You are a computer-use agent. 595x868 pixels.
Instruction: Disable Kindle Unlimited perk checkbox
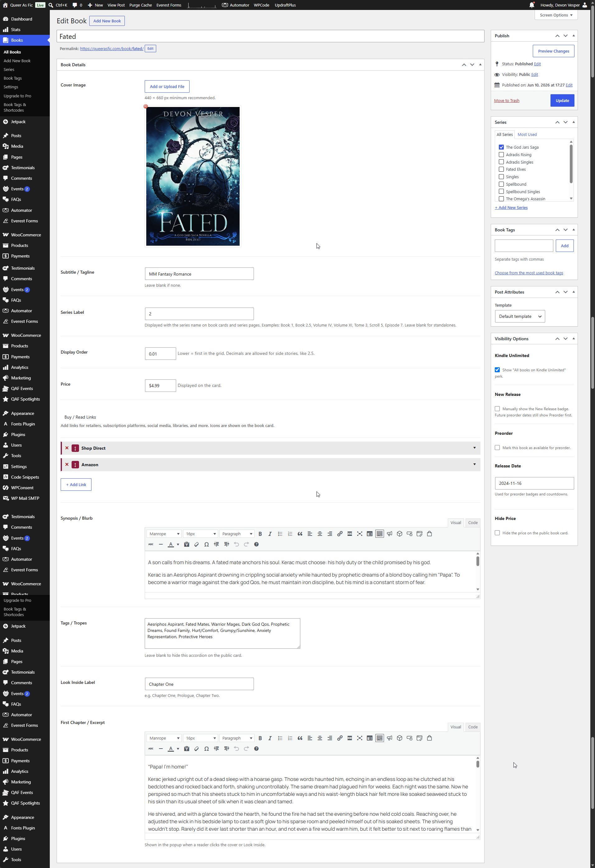(x=497, y=370)
